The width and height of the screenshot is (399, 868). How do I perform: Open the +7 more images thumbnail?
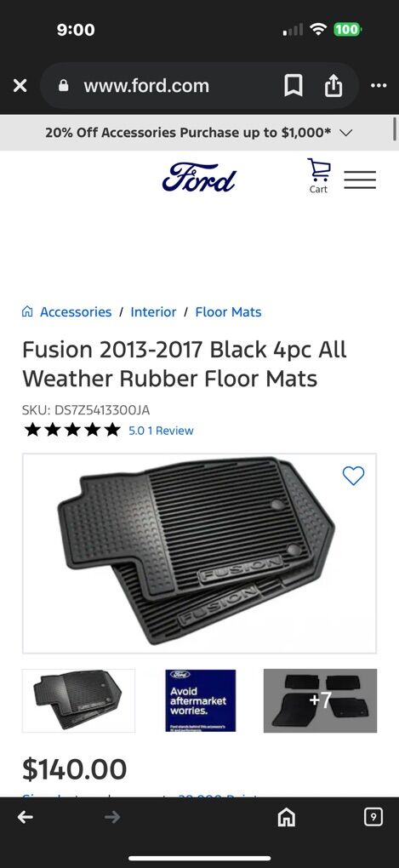click(320, 701)
